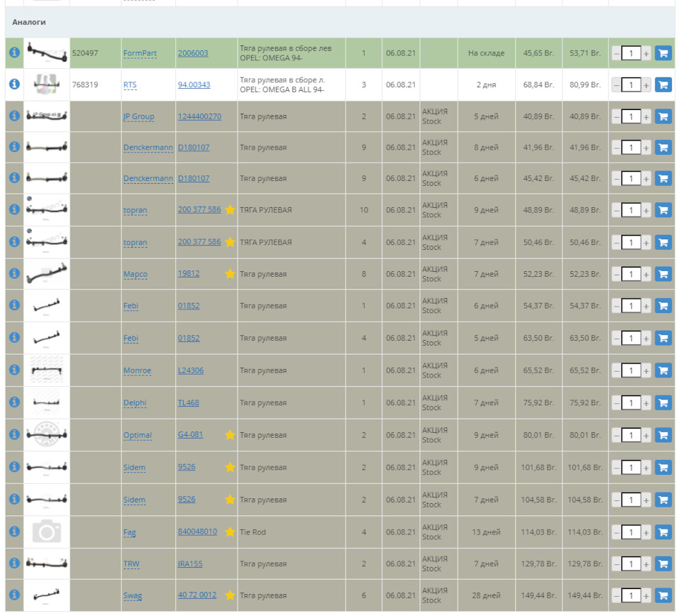
Task: View the Optimal tie rod thumbnail
Action: pos(47,434)
